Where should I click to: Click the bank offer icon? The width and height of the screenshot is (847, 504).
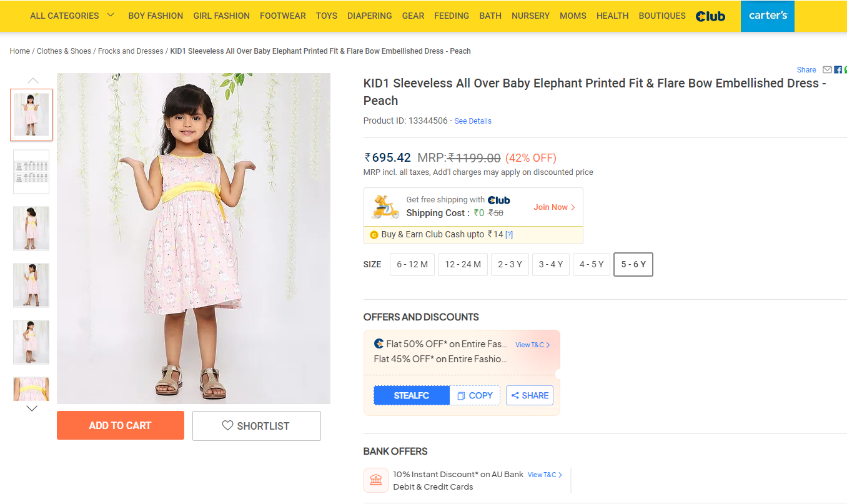coord(376,480)
